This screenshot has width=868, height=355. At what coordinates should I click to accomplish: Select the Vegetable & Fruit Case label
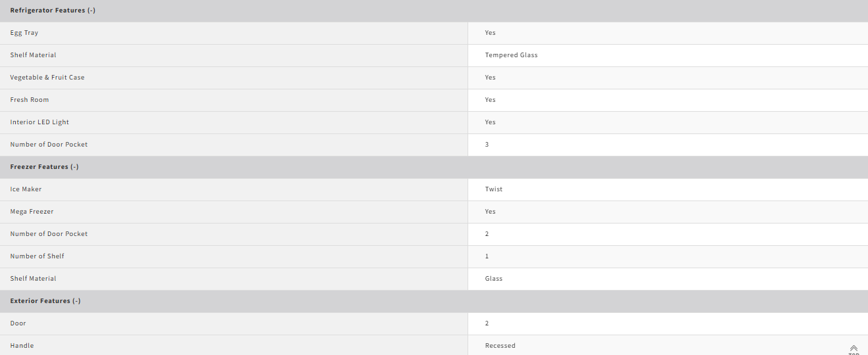pyautogui.click(x=47, y=78)
